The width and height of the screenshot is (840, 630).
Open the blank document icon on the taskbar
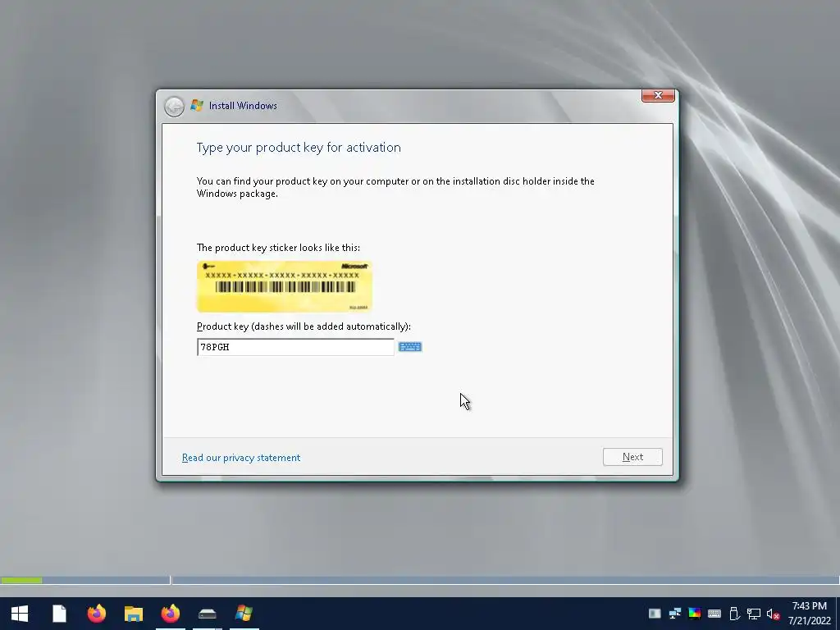click(x=59, y=614)
